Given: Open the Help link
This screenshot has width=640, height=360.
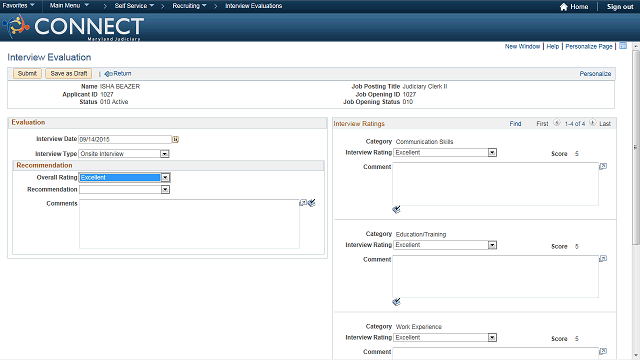Looking at the screenshot, I should (x=553, y=47).
